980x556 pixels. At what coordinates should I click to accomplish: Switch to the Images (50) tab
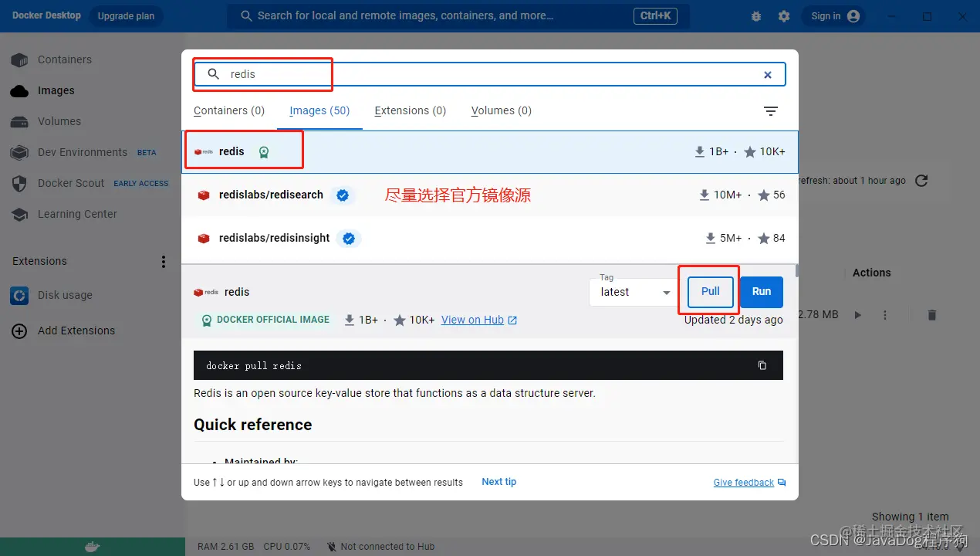pos(319,110)
